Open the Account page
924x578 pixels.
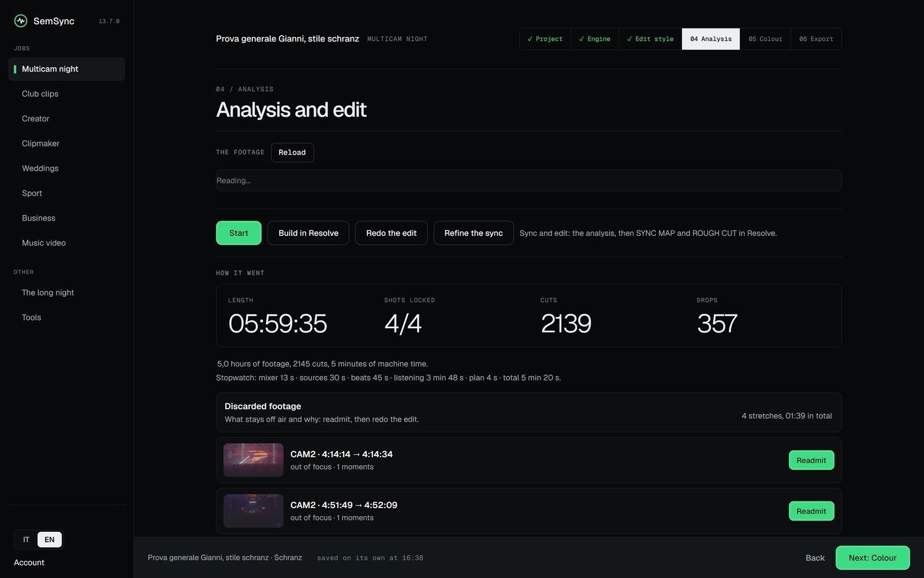pos(29,562)
